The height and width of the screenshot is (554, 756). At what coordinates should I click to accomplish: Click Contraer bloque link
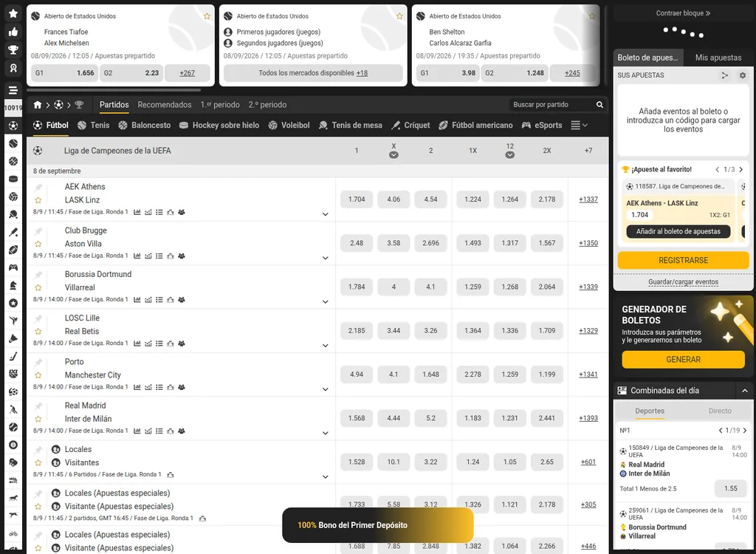[x=683, y=13]
